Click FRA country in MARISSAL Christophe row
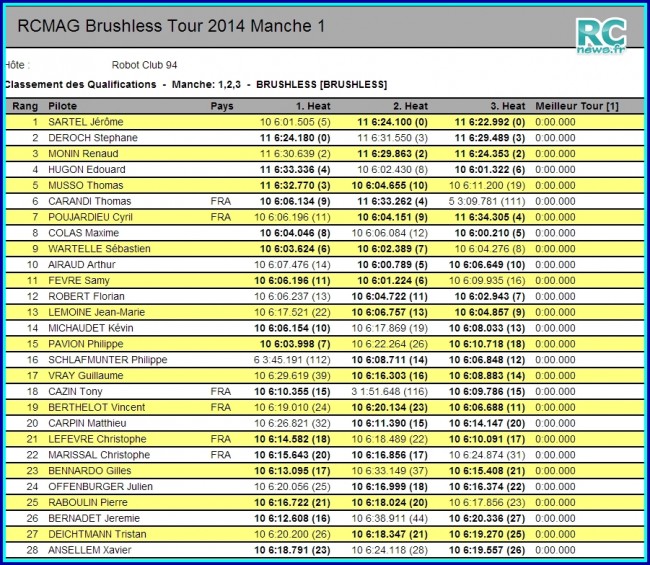The image size is (650, 565). pyautogui.click(x=221, y=455)
